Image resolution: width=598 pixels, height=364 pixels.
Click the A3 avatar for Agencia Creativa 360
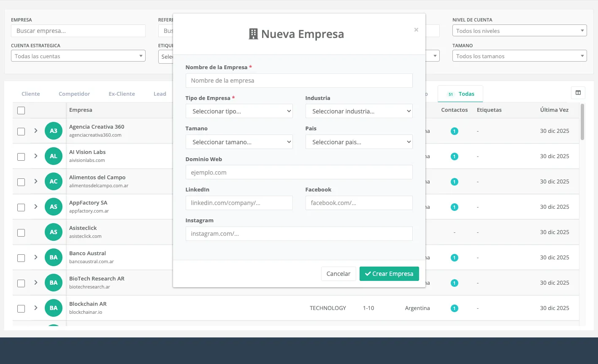click(x=54, y=131)
